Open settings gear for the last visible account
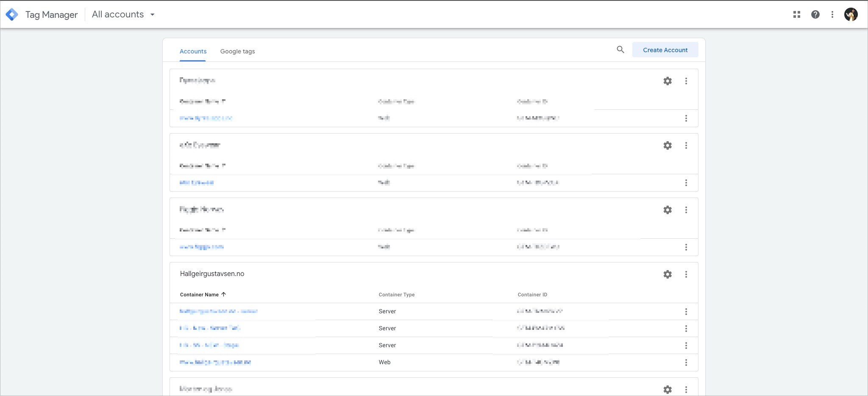The width and height of the screenshot is (868, 396). 667,389
